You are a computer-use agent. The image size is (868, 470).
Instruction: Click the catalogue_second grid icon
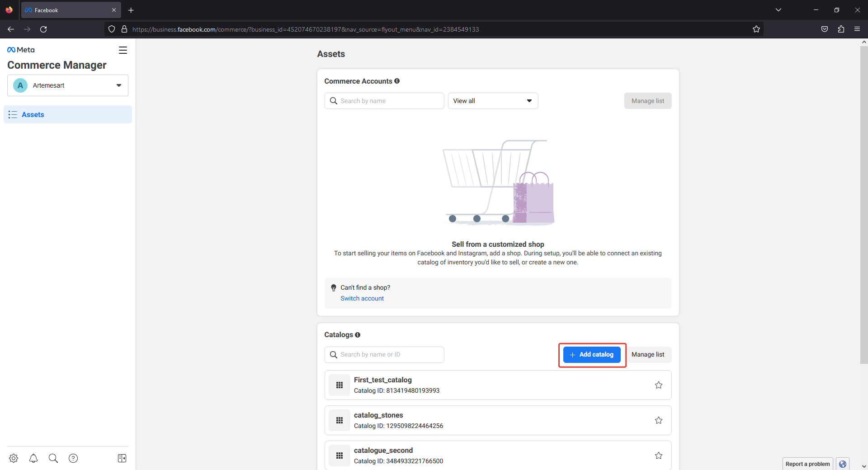340,456
